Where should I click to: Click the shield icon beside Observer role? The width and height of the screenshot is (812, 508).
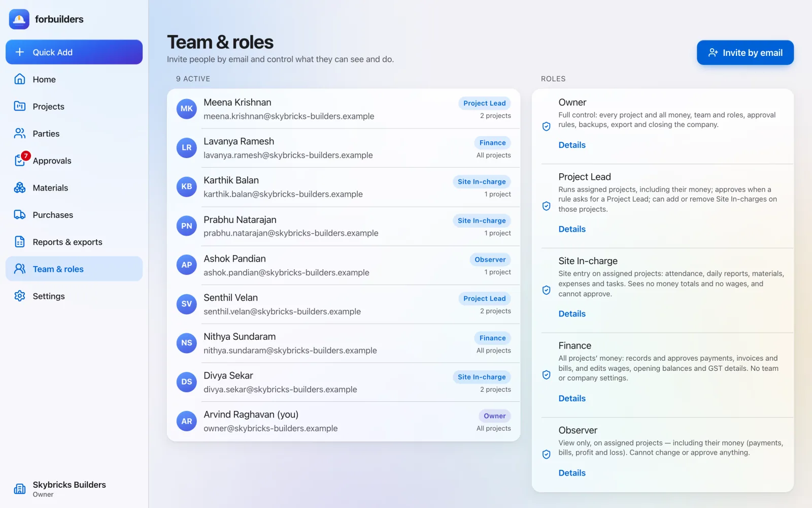pos(547,454)
